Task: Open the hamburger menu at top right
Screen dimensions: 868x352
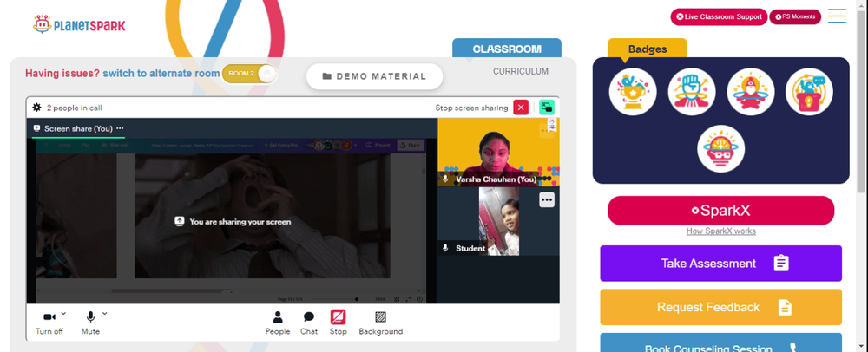Action: point(837,16)
